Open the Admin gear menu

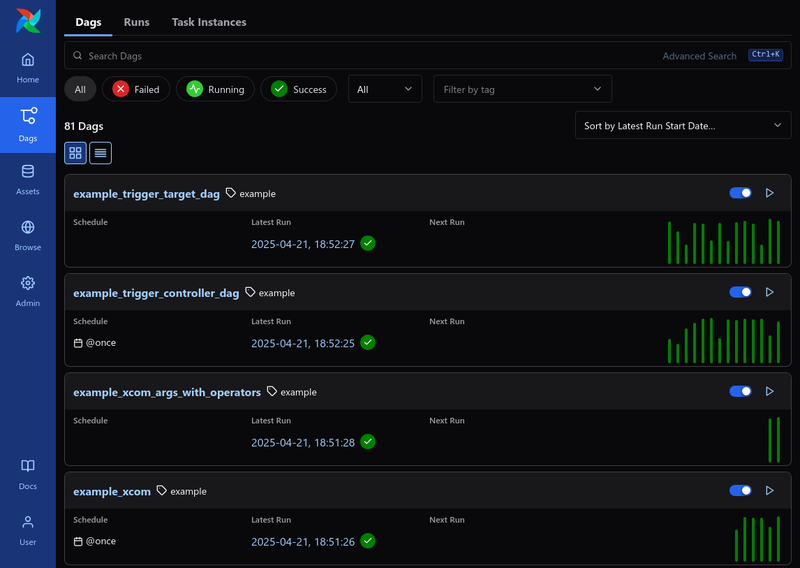[x=28, y=291]
